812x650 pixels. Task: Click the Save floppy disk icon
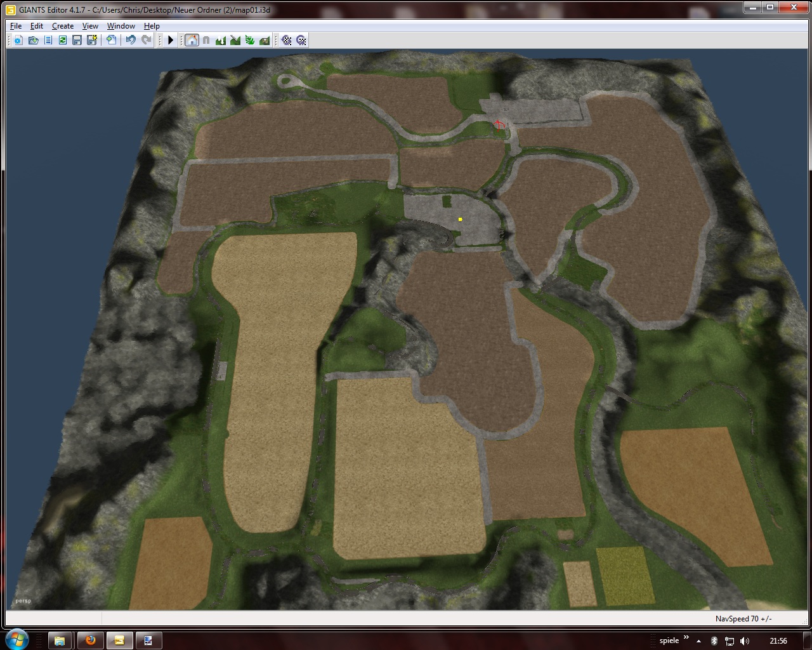[77, 40]
